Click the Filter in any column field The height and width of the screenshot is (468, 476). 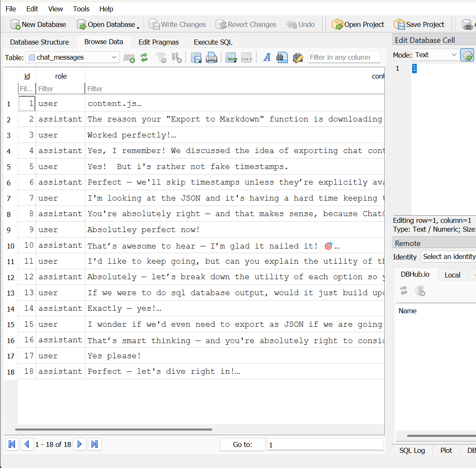click(344, 57)
